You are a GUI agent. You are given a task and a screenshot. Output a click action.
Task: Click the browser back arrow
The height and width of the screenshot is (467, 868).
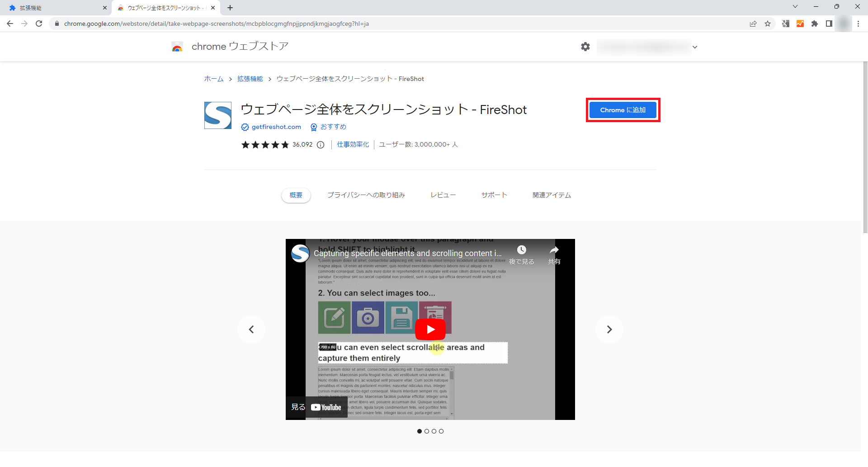(x=10, y=24)
